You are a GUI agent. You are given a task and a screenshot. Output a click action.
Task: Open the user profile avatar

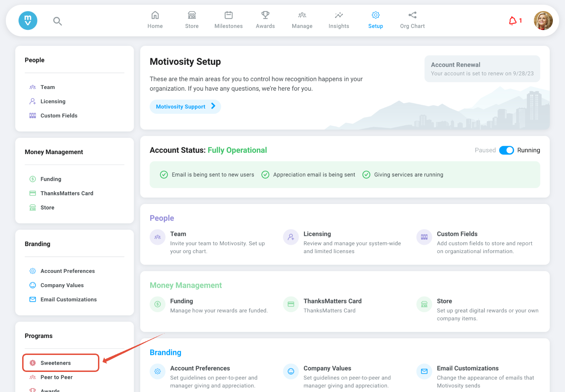coord(543,21)
